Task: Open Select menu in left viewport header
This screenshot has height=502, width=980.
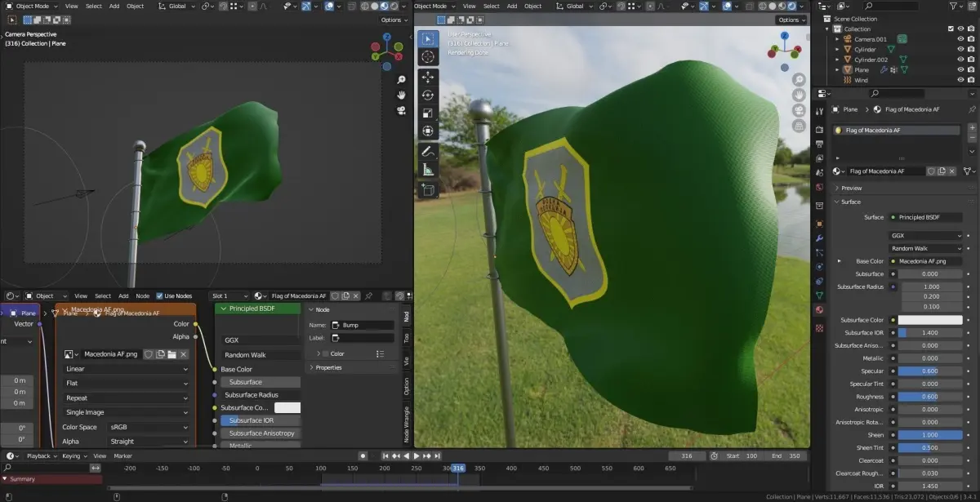Action: 94,6
